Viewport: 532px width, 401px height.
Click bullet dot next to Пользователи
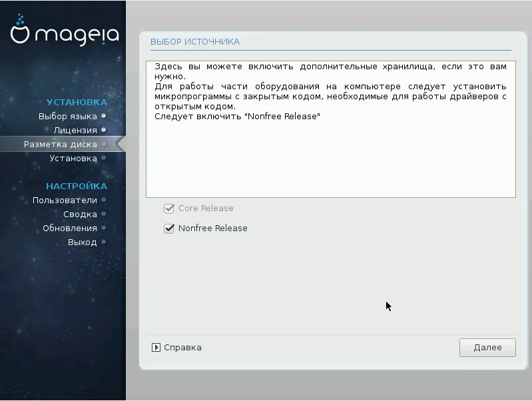click(104, 200)
